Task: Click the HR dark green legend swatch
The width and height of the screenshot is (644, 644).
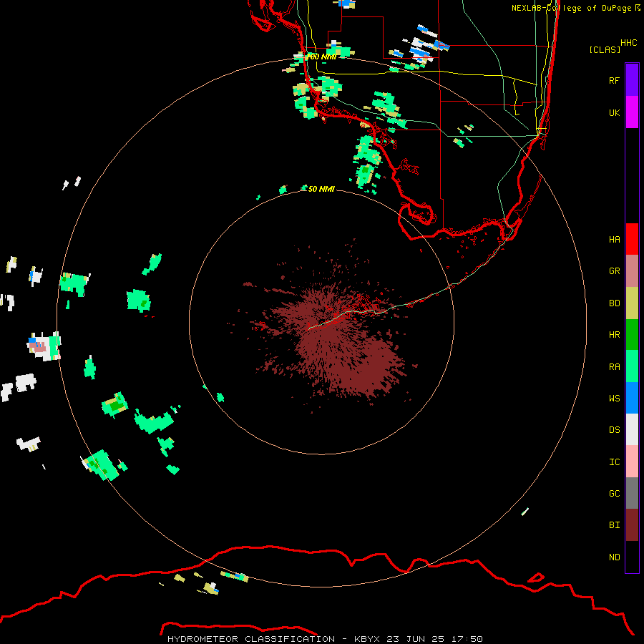Action: click(x=632, y=335)
